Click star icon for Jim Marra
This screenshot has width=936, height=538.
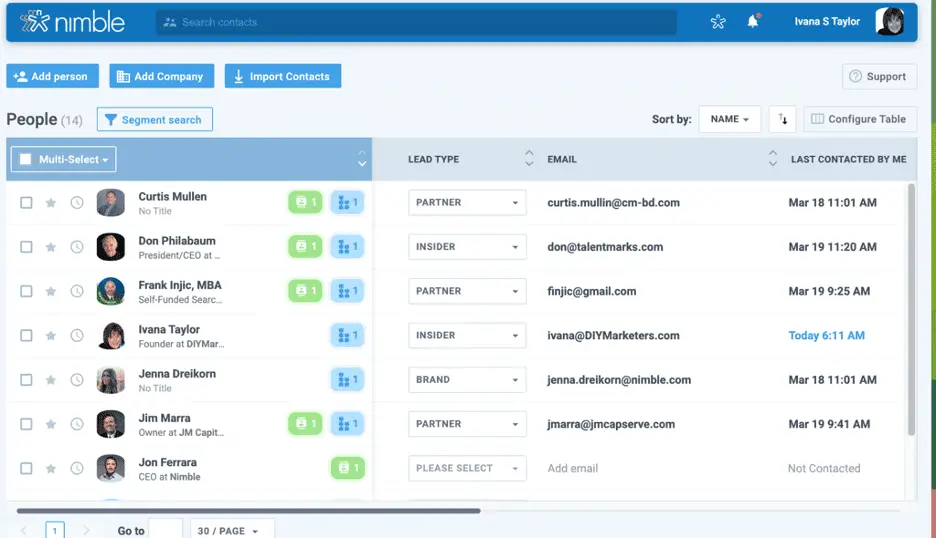pos(51,424)
